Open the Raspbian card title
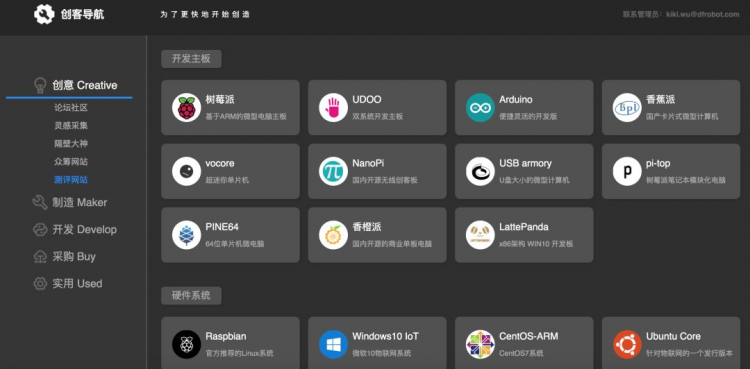Viewport: 750px width, 369px height. 226,336
